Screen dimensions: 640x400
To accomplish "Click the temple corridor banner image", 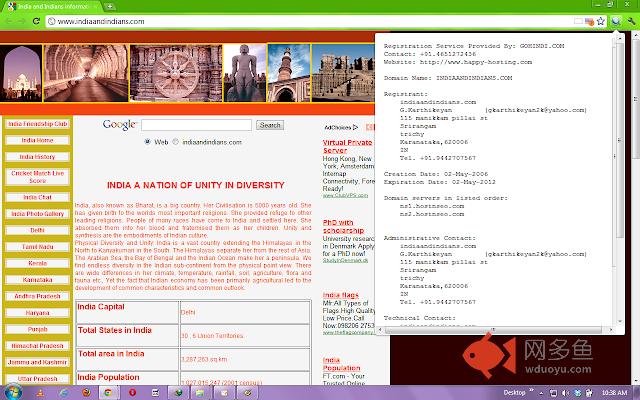I will click(86, 73).
